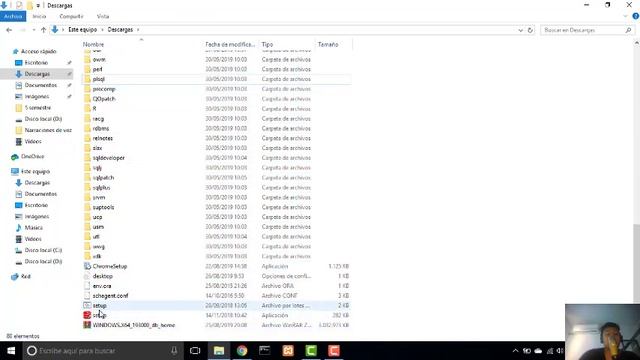640x360 pixels.
Task: Sort by the Tipo column header
Action: 267,44
